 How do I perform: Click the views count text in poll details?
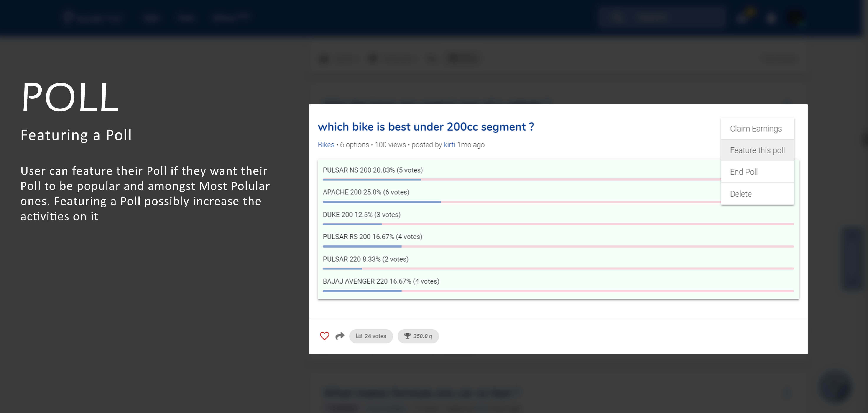(x=390, y=145)
